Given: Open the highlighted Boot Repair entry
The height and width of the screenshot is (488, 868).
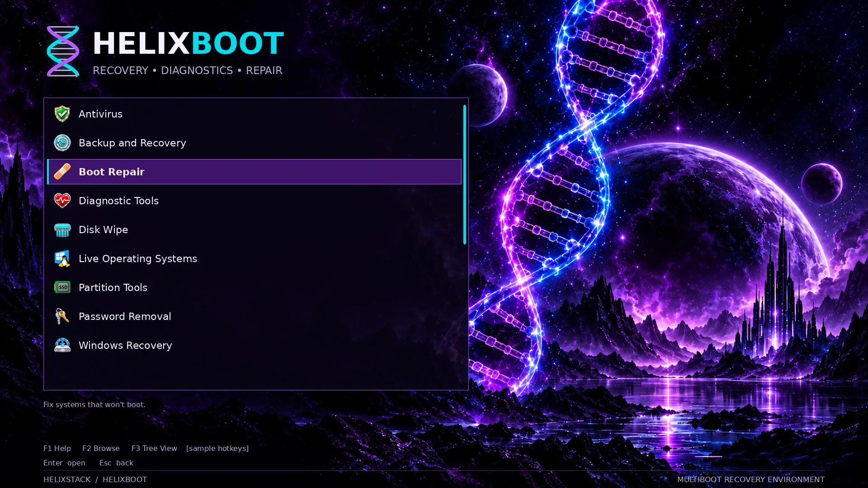Looking at the screenshot, I should [x=254, y=172].
